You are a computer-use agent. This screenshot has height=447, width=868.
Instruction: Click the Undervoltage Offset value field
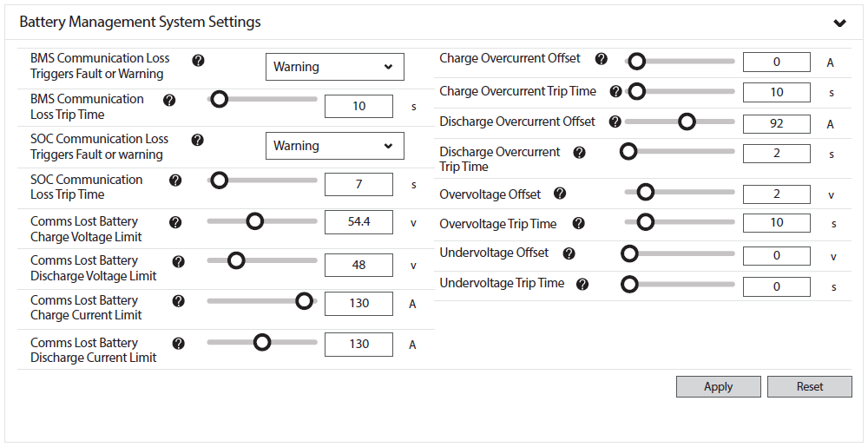coord(777,255)
